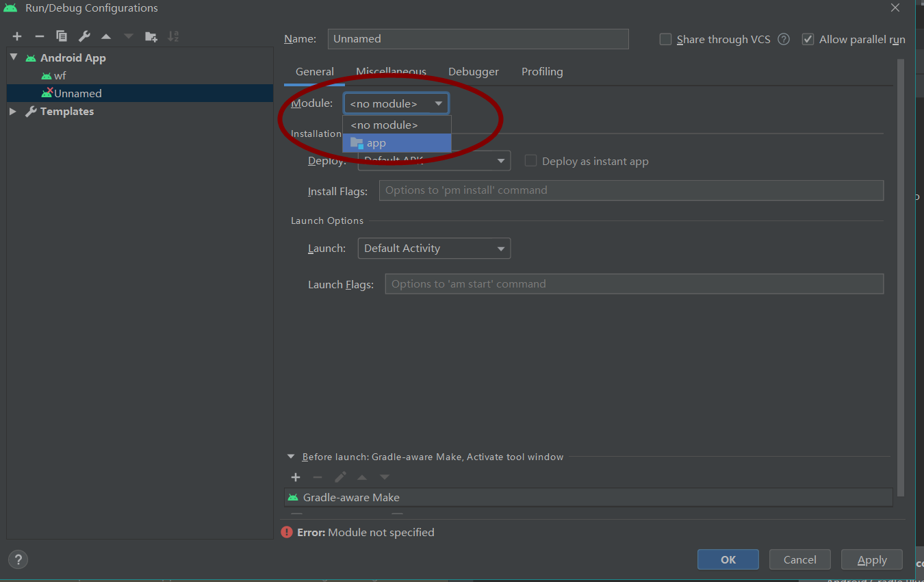Switch to the Profiling tab
924x582 pixels.
[542, 72]
